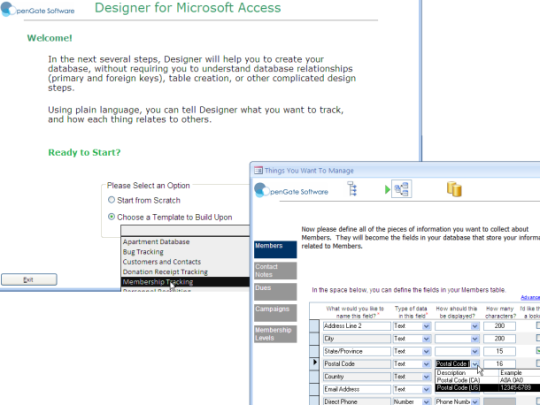
Task: Choose Apartment Database template
Action: [185, 242]
